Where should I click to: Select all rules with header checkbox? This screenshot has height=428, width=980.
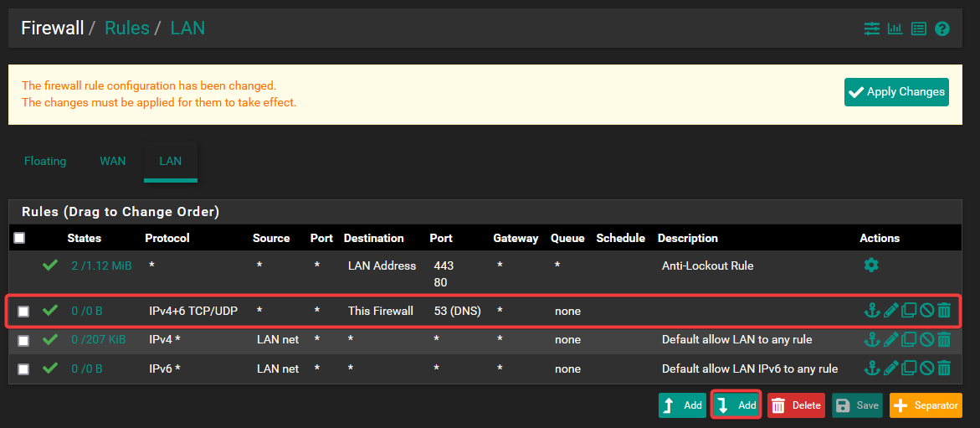(x=19, y=238)
